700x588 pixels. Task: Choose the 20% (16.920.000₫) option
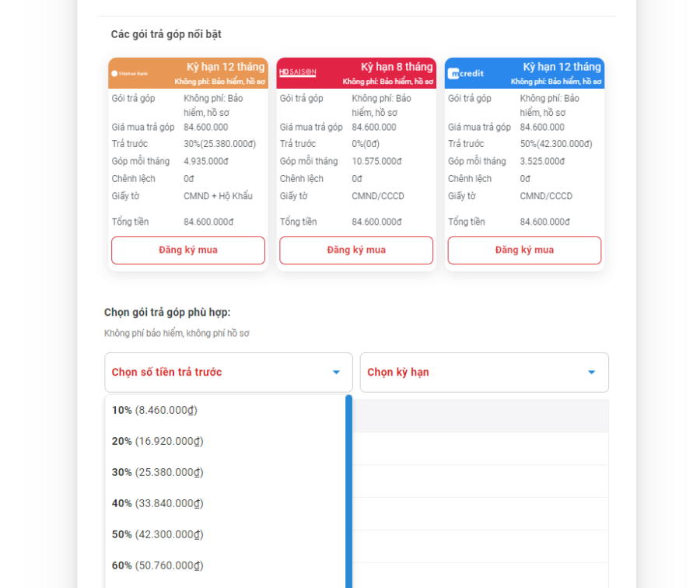tap(158, 441)
